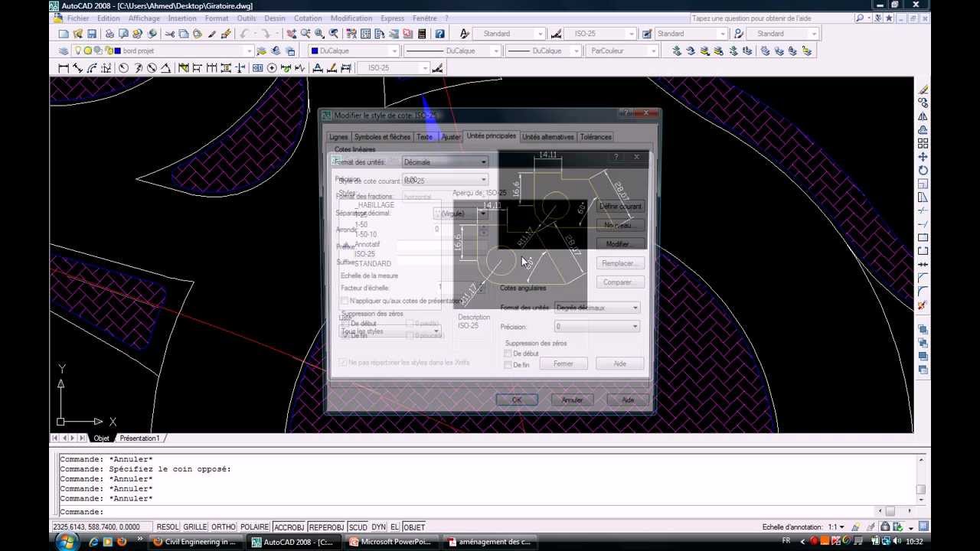Select the Linear dimension tool
This screenshot has height=551, width=980.
point(64,68)
